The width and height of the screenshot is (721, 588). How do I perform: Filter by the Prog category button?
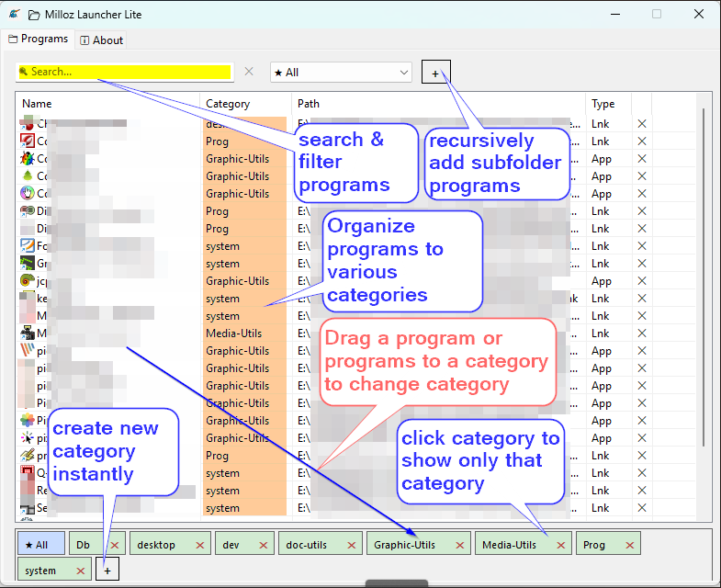pyautogui.click(x=593, y=545)
